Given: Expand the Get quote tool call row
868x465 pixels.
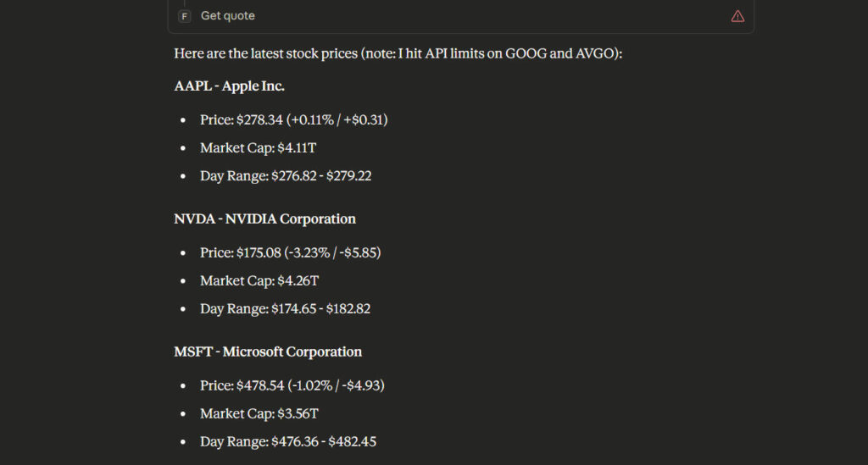Looking at the screenshot, I should [228, 16].
